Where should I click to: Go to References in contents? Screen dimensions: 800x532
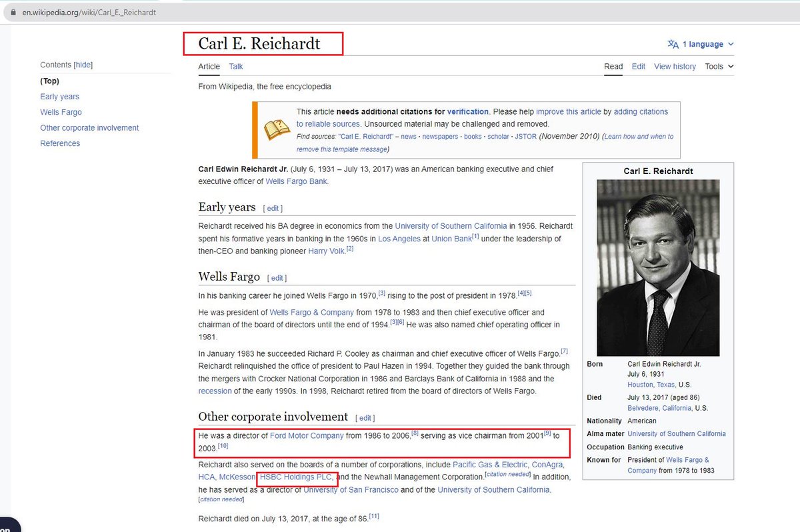60,143
